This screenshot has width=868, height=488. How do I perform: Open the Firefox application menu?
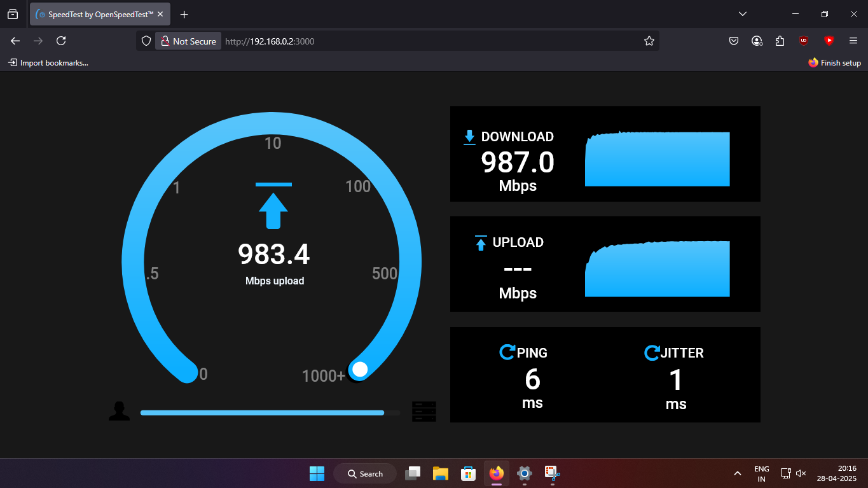853,41
